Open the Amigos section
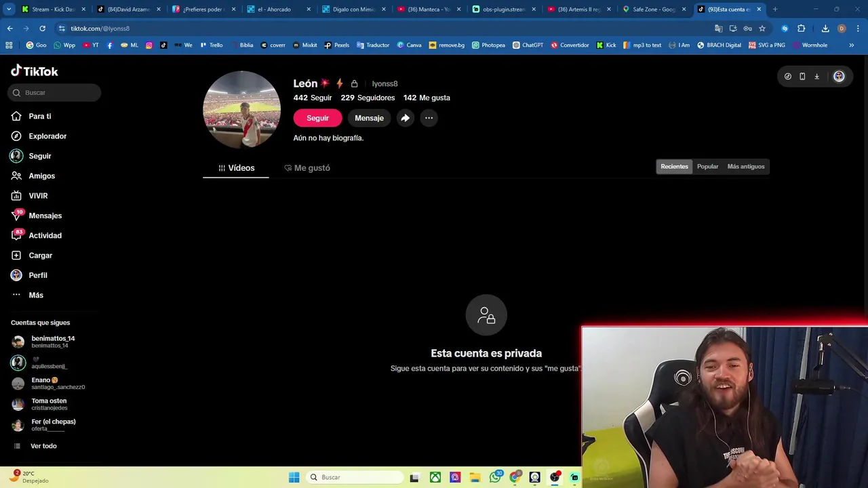 33,176
